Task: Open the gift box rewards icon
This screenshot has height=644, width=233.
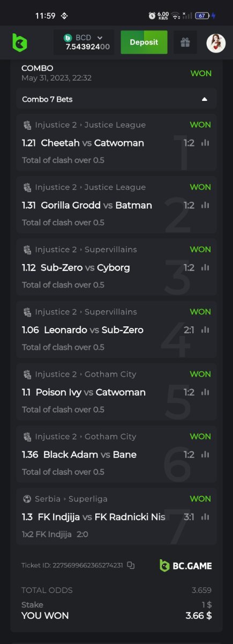Action: click(185, 42)
